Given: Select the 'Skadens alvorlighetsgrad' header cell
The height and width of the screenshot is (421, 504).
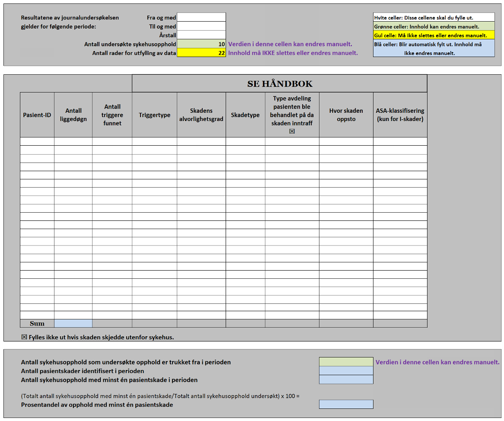Looking at the screenshot, I should click(201, 115).
